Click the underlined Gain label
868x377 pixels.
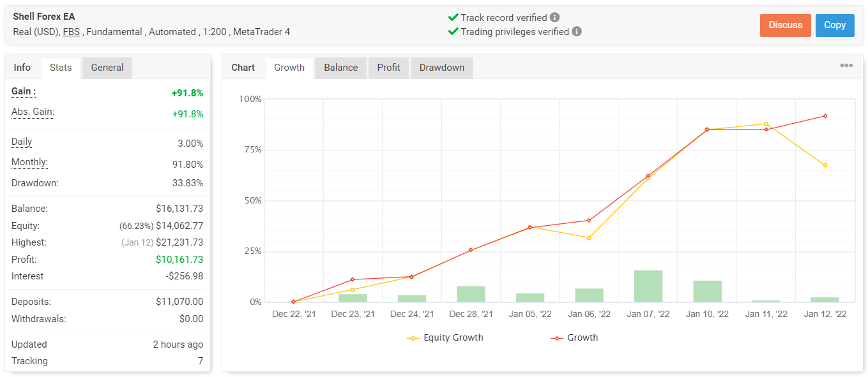pos(24,92)
